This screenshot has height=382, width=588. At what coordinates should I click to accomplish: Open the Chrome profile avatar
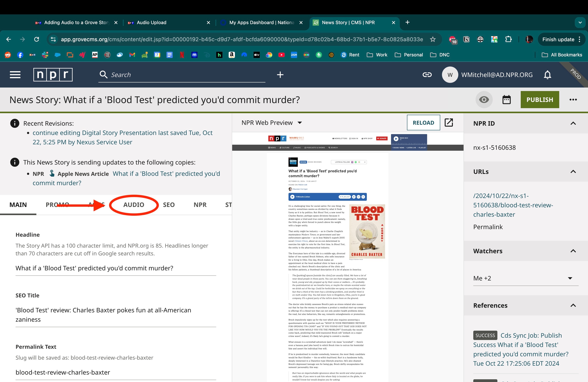point(529,39)
